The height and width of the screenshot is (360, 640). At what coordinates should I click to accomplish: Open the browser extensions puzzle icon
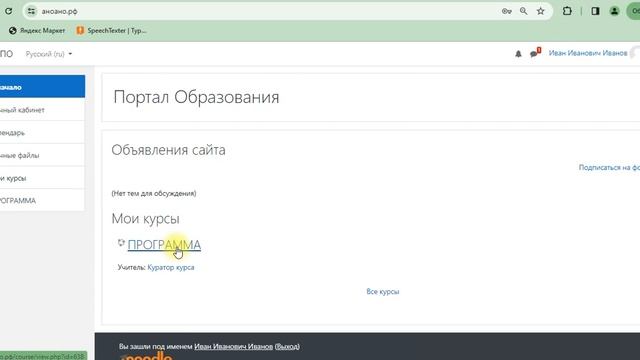pos(567,11)
